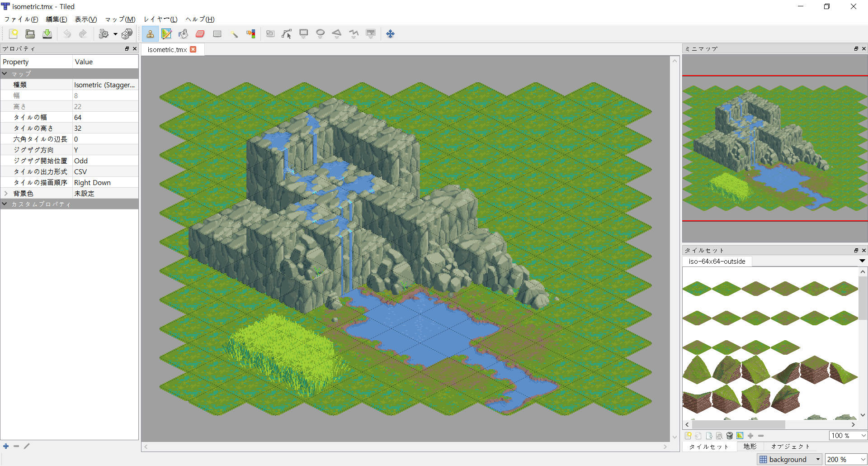
Task: Click the タイルの高さ value 32
Action: tap(105, 128)
